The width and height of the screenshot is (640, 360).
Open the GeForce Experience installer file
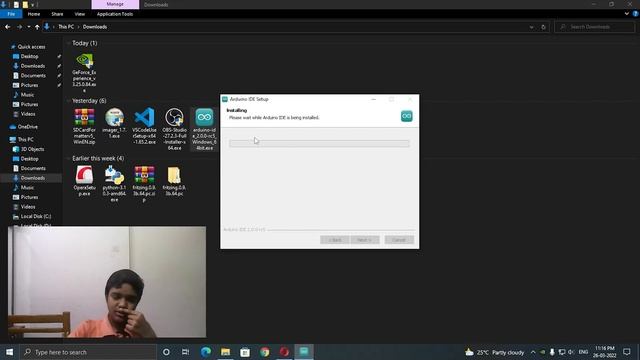[x=84, y=72]
